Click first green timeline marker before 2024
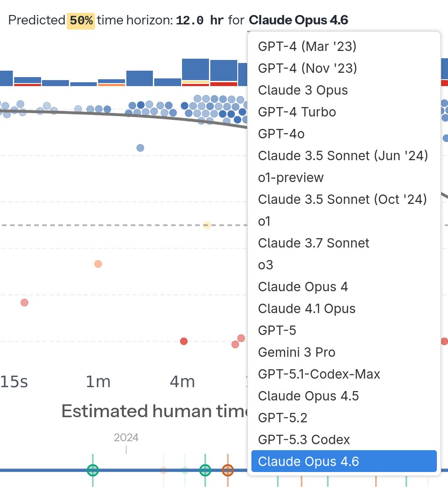Viewport: 448px width, 487px height. point(93,470)
